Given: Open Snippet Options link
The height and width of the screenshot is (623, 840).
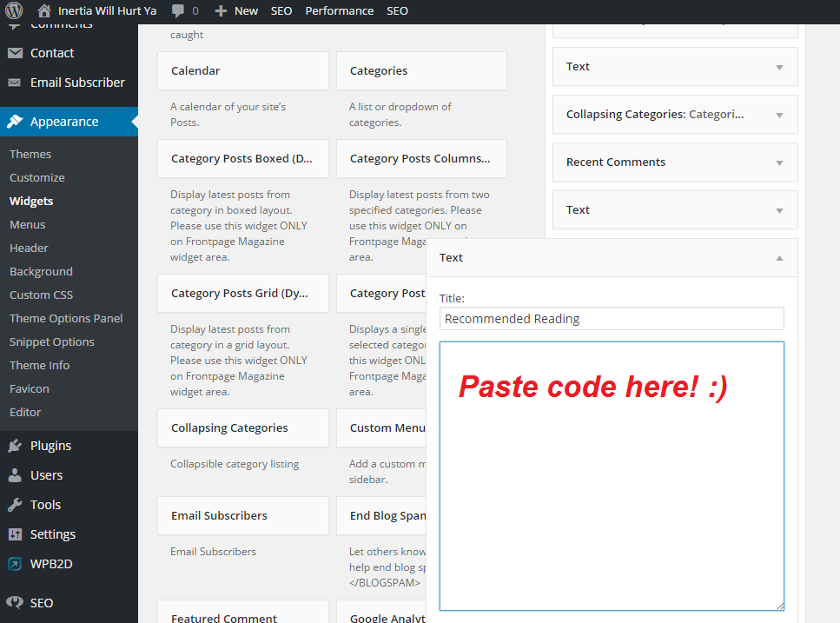Looking at the screenshot, I should [52, 341].
